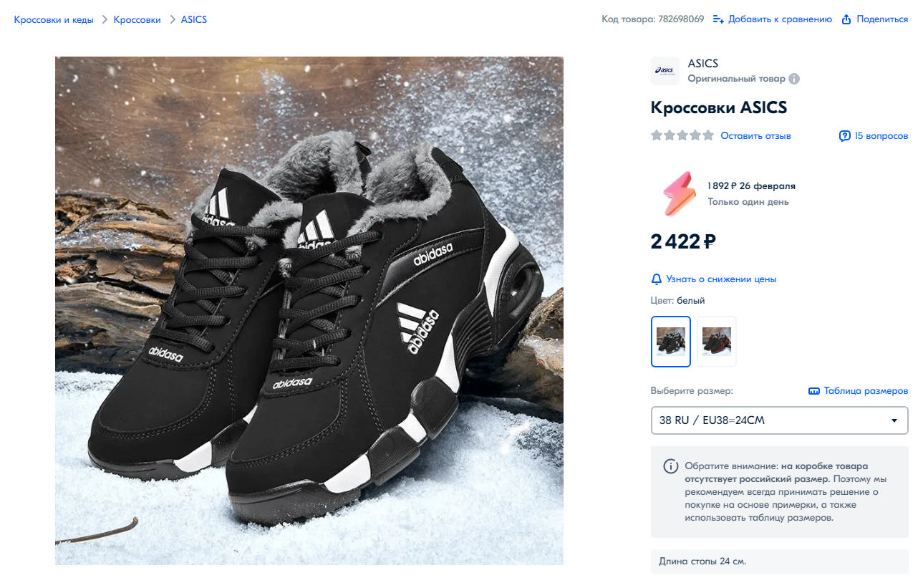Click the dropdown arrow on size selector
The width and height of the screenshot is (923, 588).
pos(894,420)
